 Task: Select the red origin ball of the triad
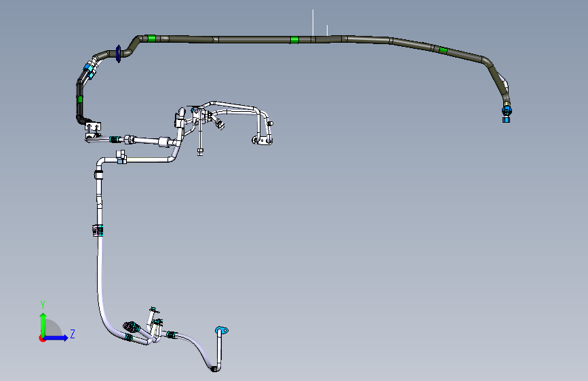point(42,338)
